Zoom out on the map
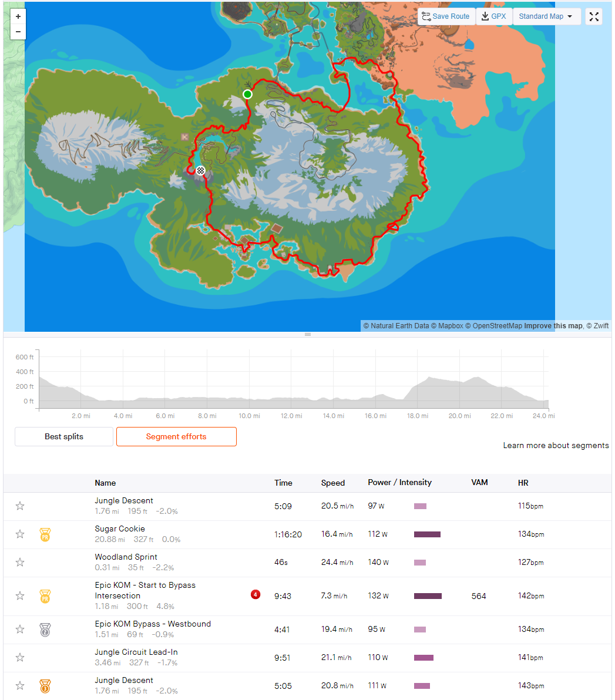This screenshot has width=615, height=700. pos(18,32)
